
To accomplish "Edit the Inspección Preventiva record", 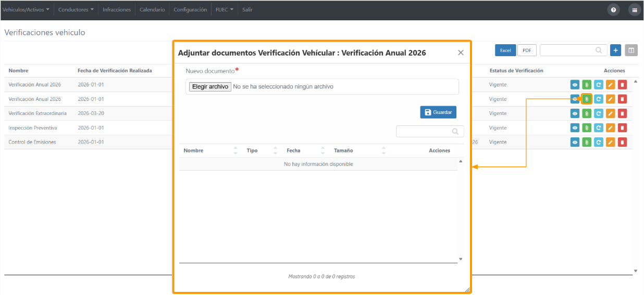I will tap(611, 127).
